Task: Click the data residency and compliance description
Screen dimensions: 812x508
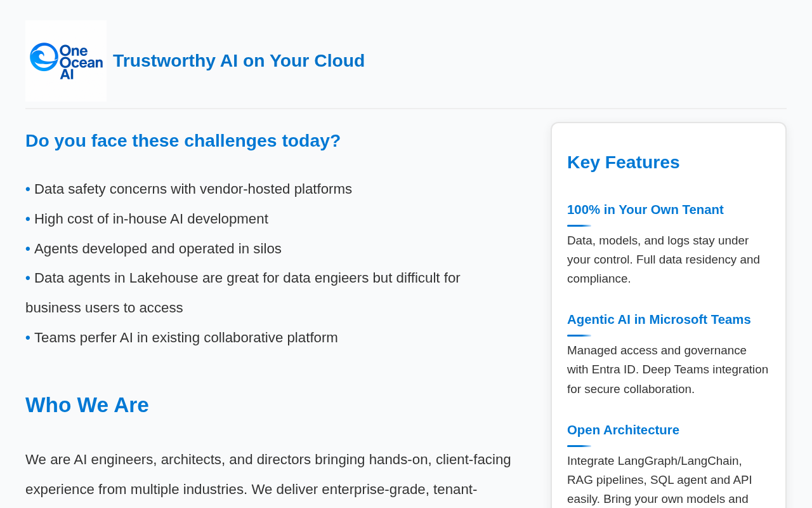Action: (663, 260)
